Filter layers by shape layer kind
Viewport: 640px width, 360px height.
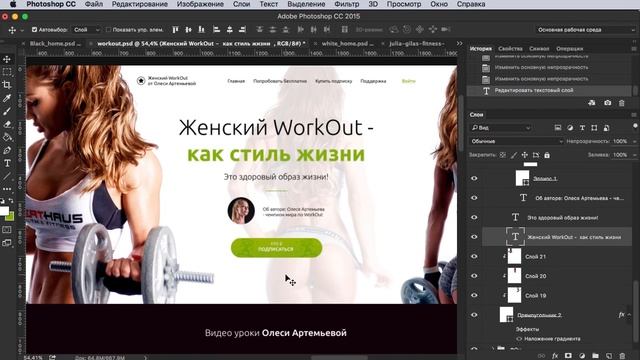click(594, 128)
